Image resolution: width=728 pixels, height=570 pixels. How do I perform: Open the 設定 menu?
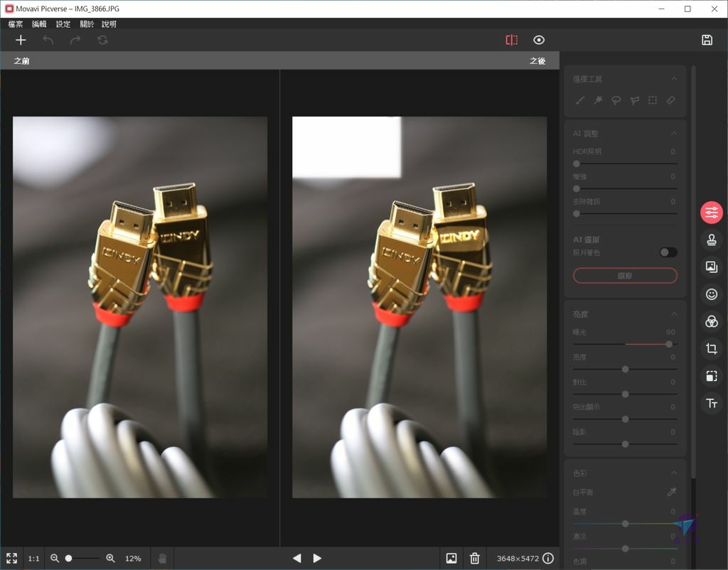[x=63, y=24]
